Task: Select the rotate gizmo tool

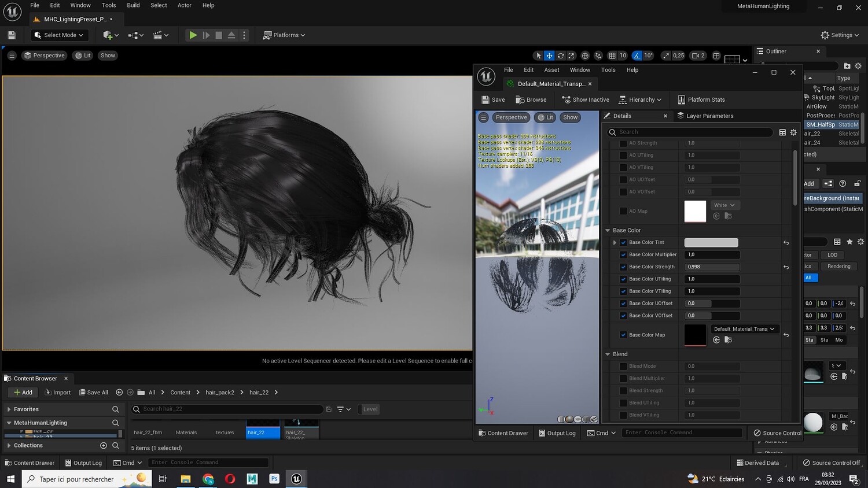Action: [x=560, y=56]
